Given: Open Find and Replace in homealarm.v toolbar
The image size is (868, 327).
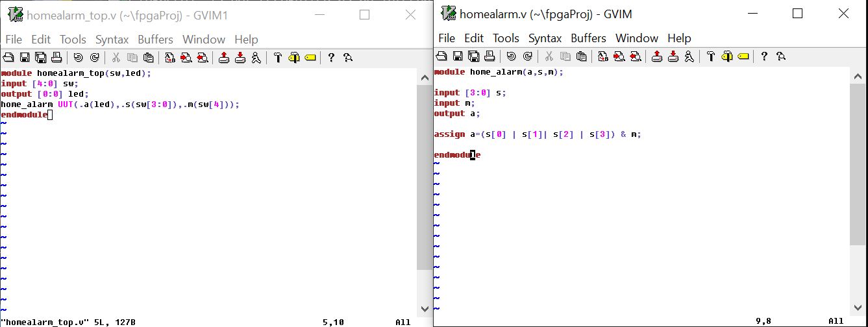Looking at the screenshot, I should click(x=602, y=56).
